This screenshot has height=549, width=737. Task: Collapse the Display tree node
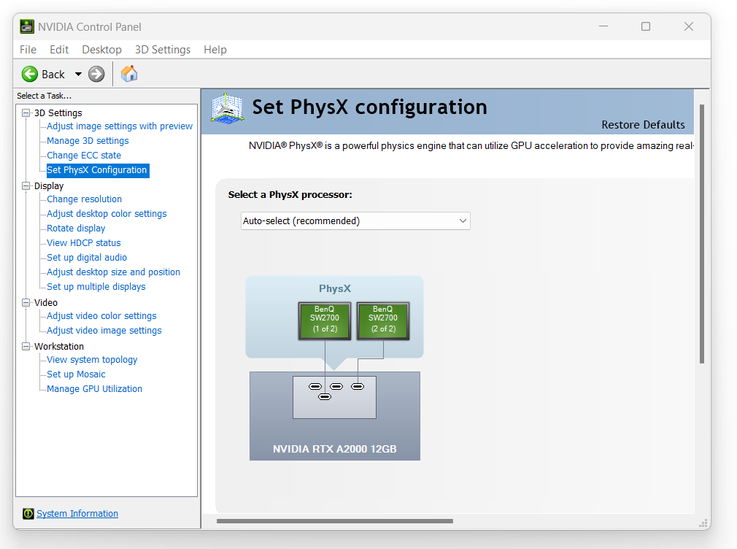(26, 186)
